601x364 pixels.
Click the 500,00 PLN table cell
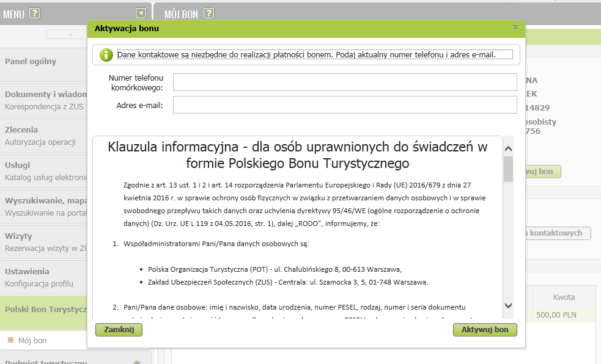(556, 315)
